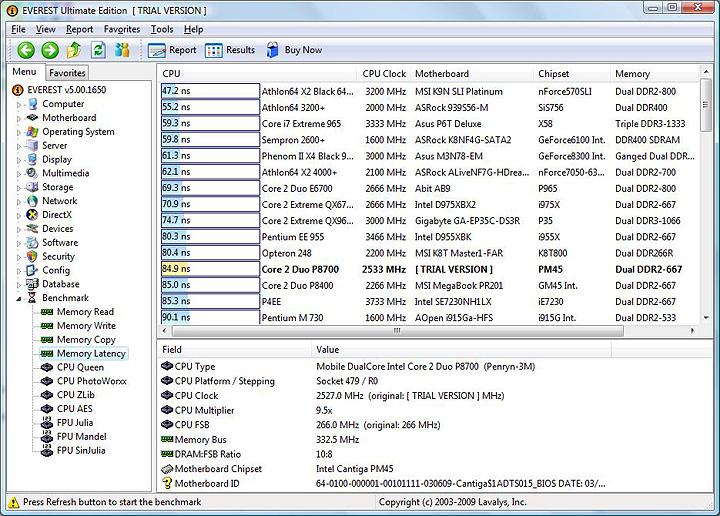Select the Storage drive icon
720x516 pixels.
(32, 187)
